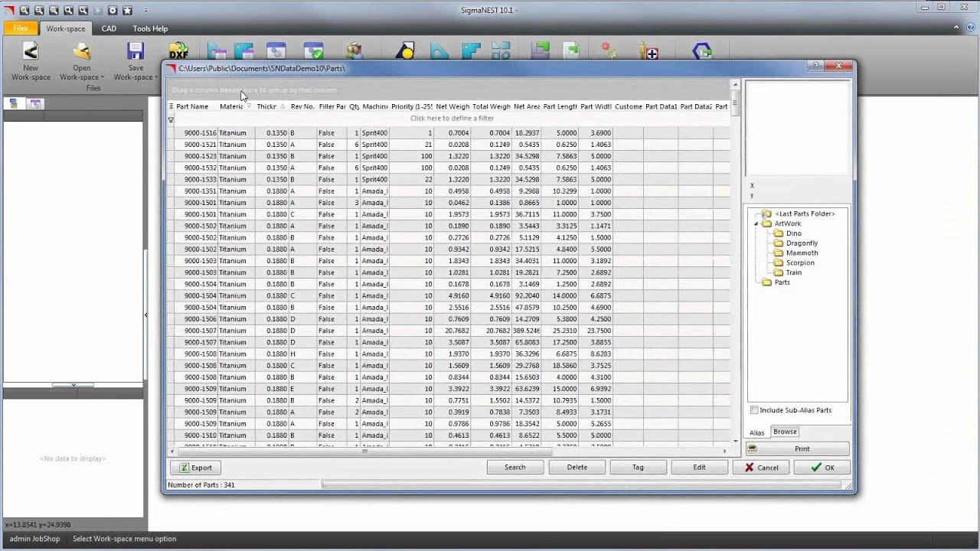
Task: Click the green-check window icon in ribbon
Action: 313,51
